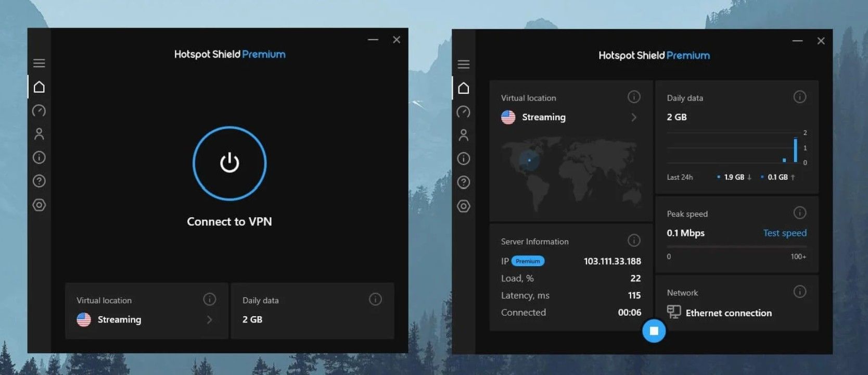Open help question icon in left window sidebar

click(x=39, y=181)
